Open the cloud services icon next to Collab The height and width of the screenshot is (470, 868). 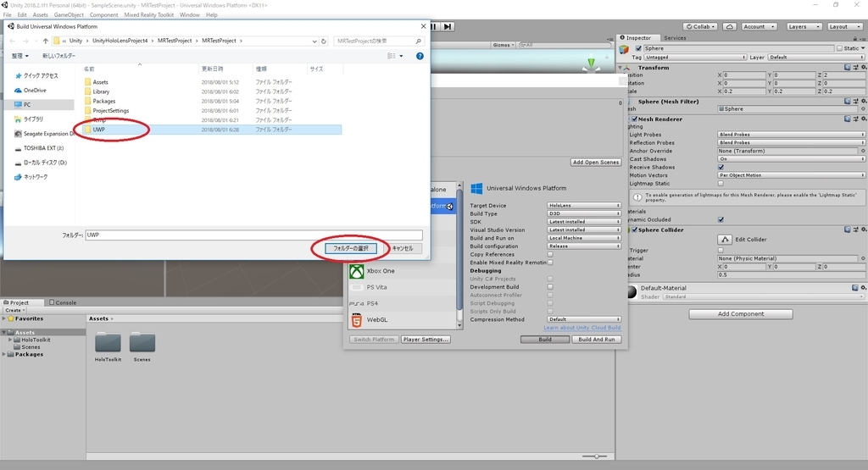pyautogui.click(x=730, y=26)
